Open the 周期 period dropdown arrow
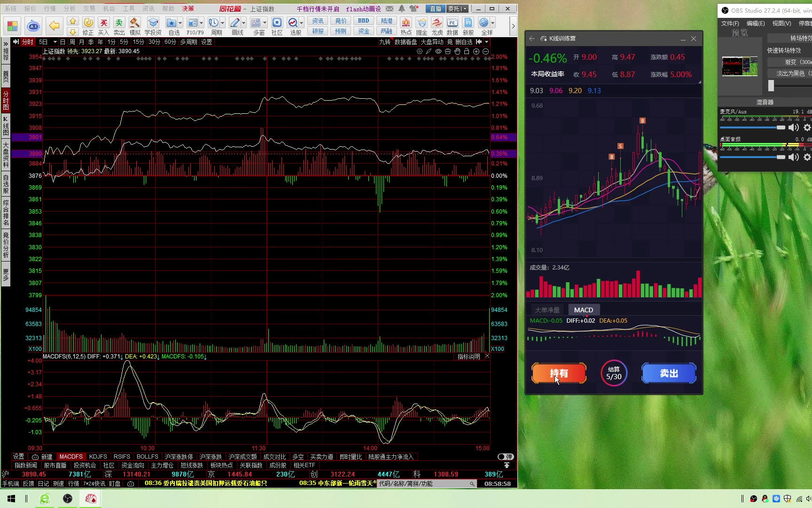The image size is (812, 508). pyautogui.click(x=223, y=23)
